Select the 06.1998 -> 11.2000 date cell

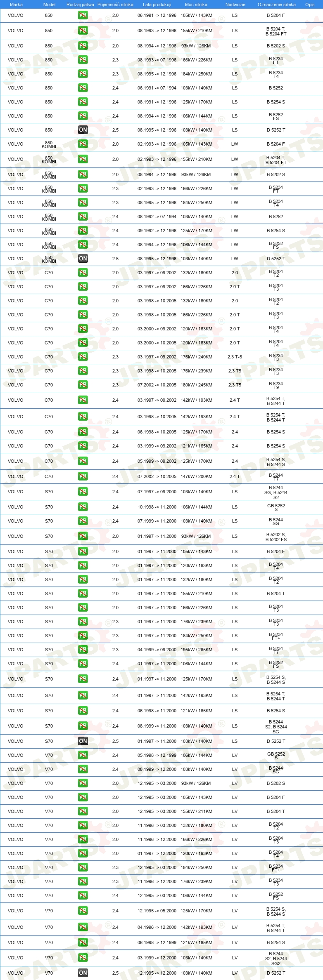pyautogui.click(x=157, y=711)
